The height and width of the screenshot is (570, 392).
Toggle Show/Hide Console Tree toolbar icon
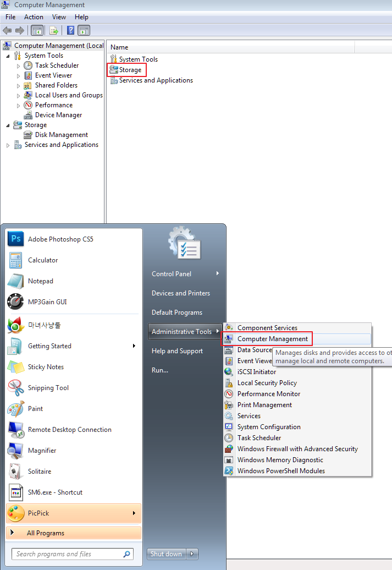[37, 31]
